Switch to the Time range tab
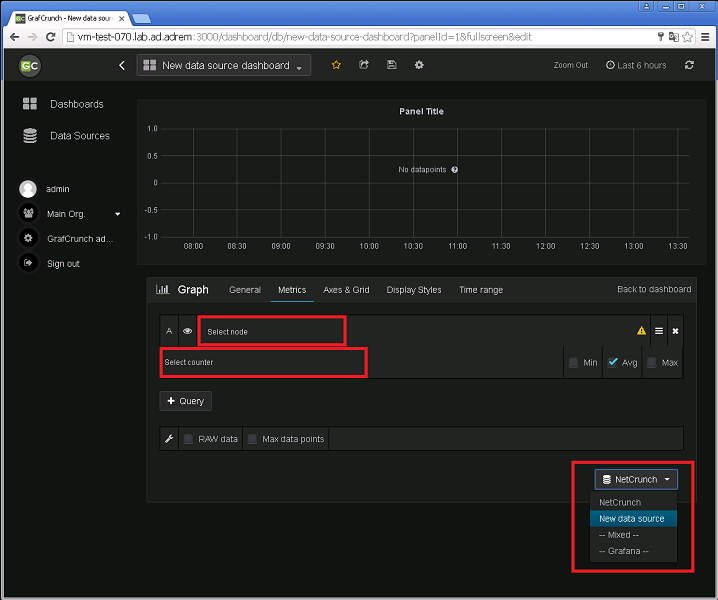Screen dimensions: 718x600 coord(481,290)
